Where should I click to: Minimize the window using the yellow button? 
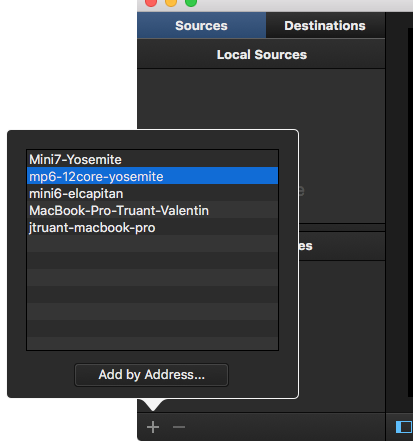point(171,2)
